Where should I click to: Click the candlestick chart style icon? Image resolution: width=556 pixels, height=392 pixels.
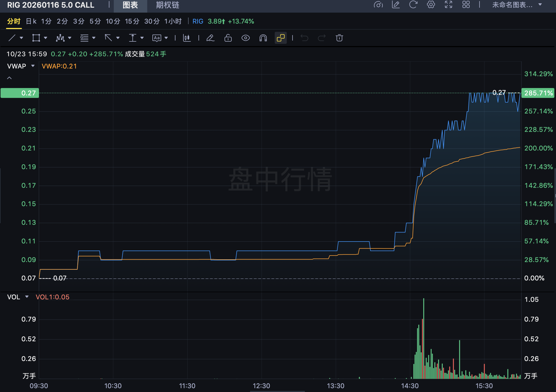point(187,38)
